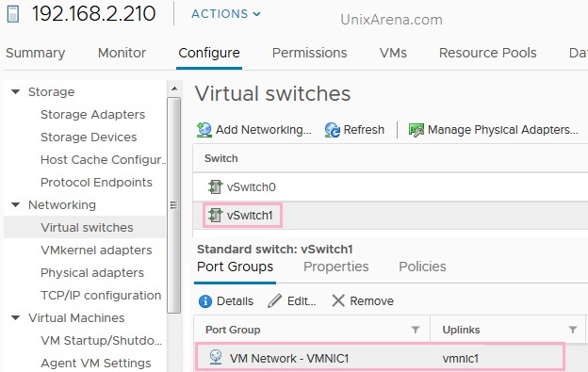
Task: Switch to the Properties tab
Action: [x=336, y=267]
